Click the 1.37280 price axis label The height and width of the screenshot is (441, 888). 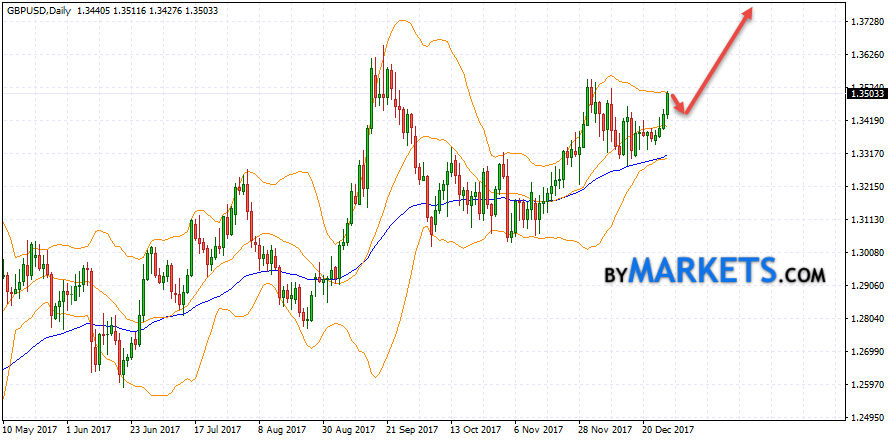[862, 22]
